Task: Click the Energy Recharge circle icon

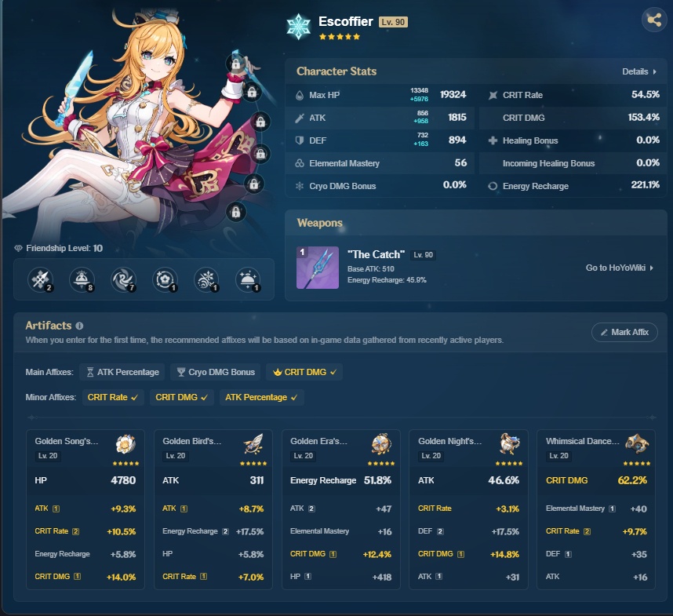Action: (493, 186)
